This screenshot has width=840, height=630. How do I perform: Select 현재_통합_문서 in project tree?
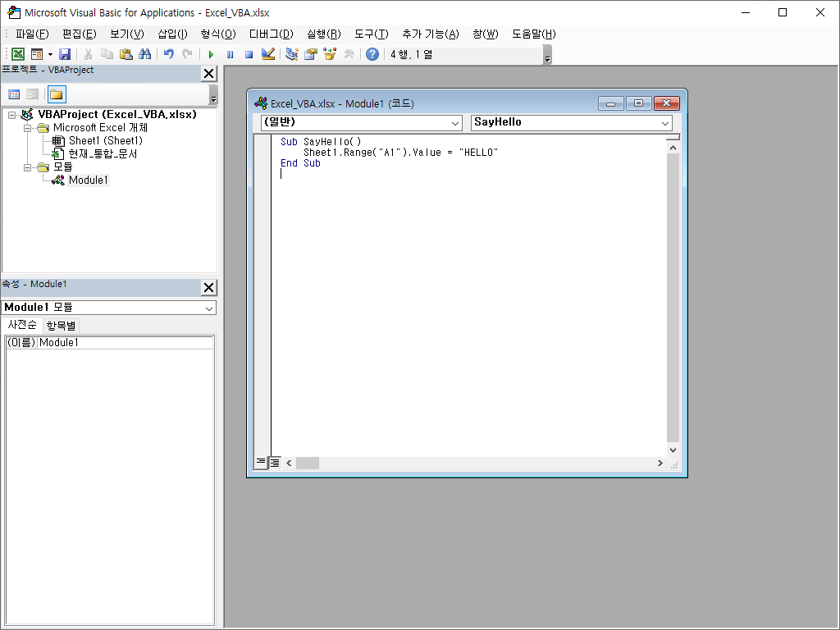103,153
